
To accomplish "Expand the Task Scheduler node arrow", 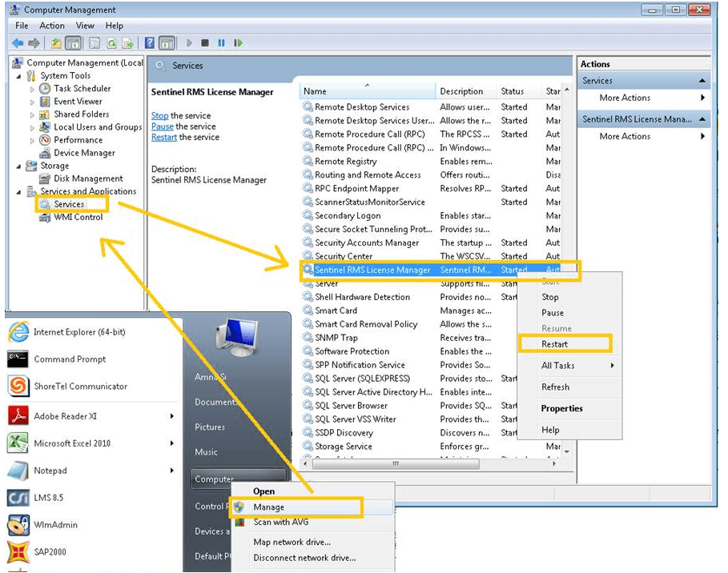I will [x=32, y=89].
